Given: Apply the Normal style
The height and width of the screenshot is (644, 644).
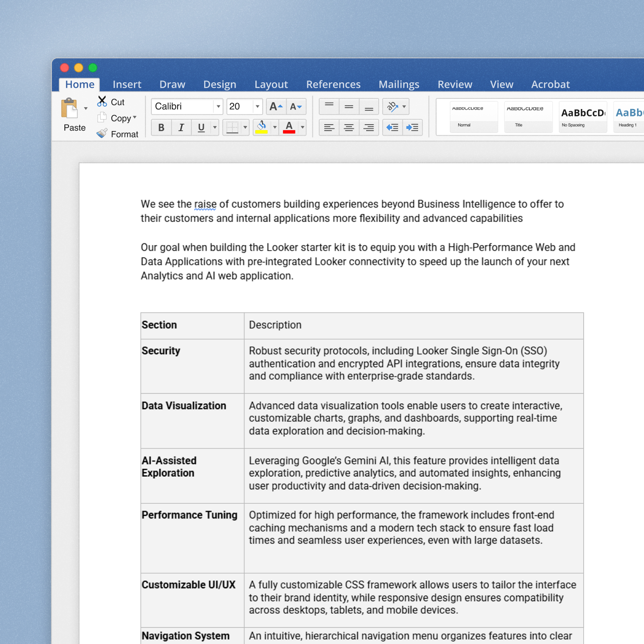Looking at the screenshot, I should (x=474, y=117).
